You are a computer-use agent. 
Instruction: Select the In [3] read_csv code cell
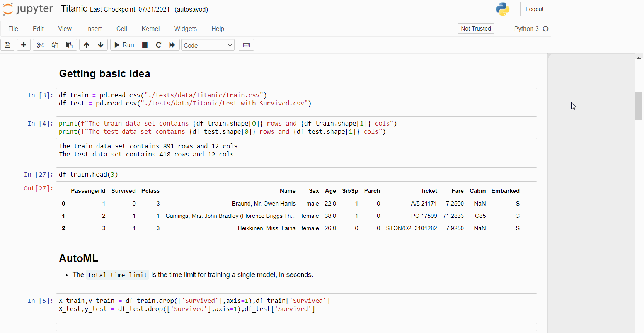coord(296,99)
